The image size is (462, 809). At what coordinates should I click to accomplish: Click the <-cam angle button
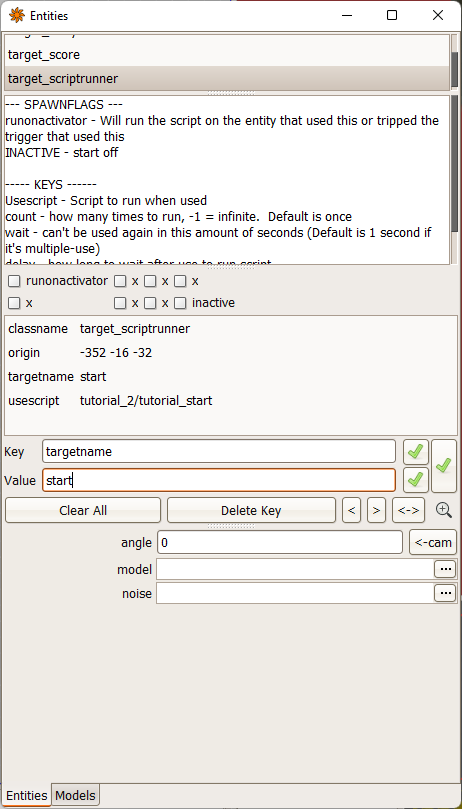click(433, 542)
